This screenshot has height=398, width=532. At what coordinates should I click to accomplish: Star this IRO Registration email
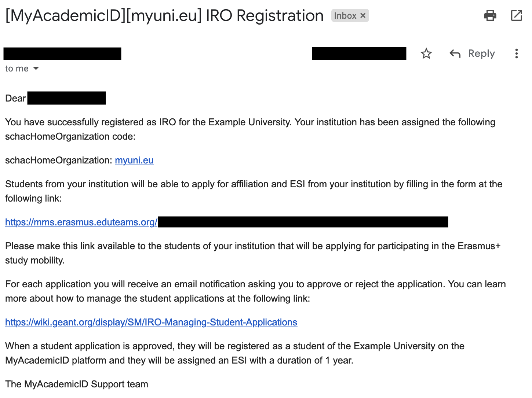pos(426,54)
